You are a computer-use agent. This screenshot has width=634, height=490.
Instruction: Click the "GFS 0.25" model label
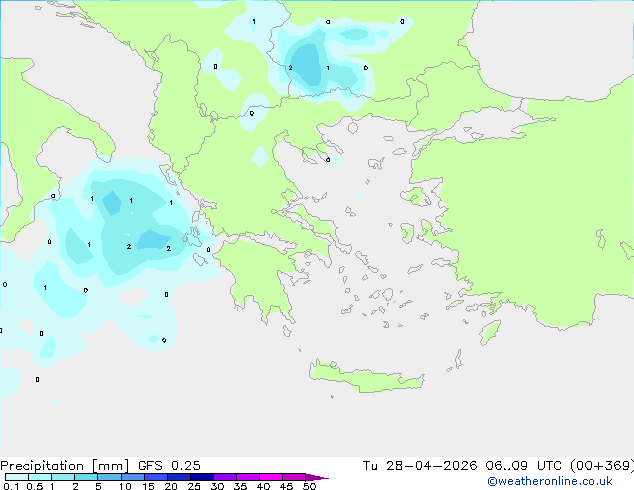point(169,466)
